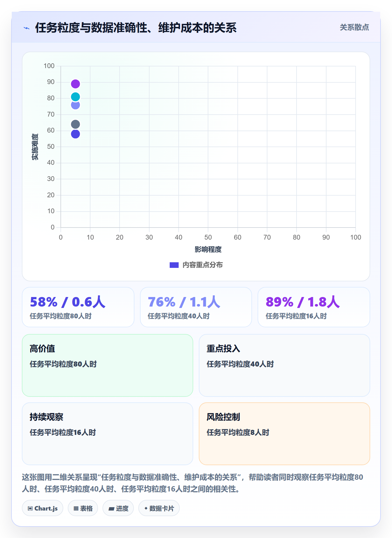Select the 76% / 1.1人 stat value
Screen dimensions: 392x538
184,302
